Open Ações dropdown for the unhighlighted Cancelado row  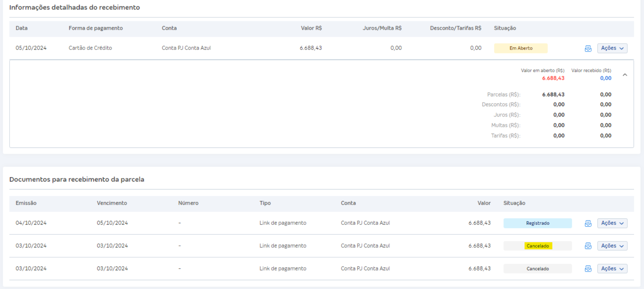[612, 269]
